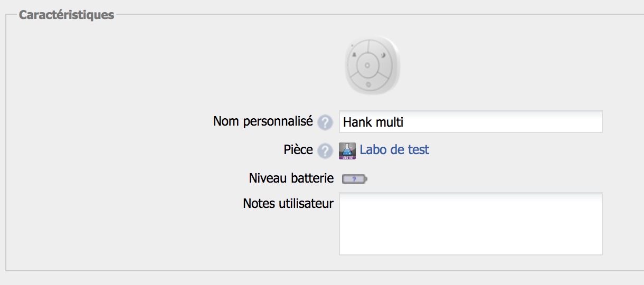Focus the Nom personnalisé text field
Image resolution: width=644 pixels, height=285 pixels.
pyautogui.click(x=470, y=122)
